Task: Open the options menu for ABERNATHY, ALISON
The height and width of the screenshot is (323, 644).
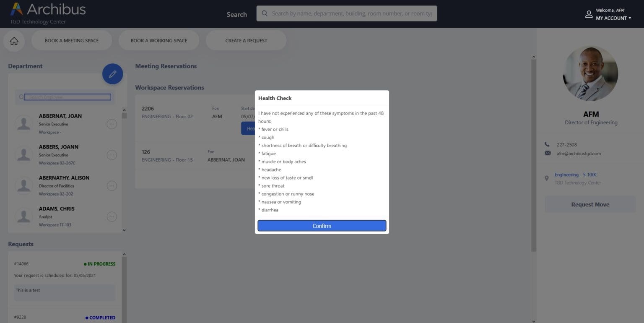Action: [112, 185]
